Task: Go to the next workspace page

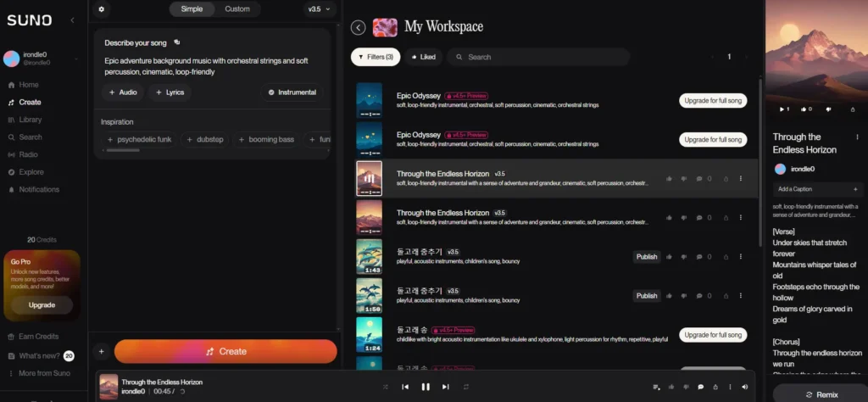Action: pos(746,57)
